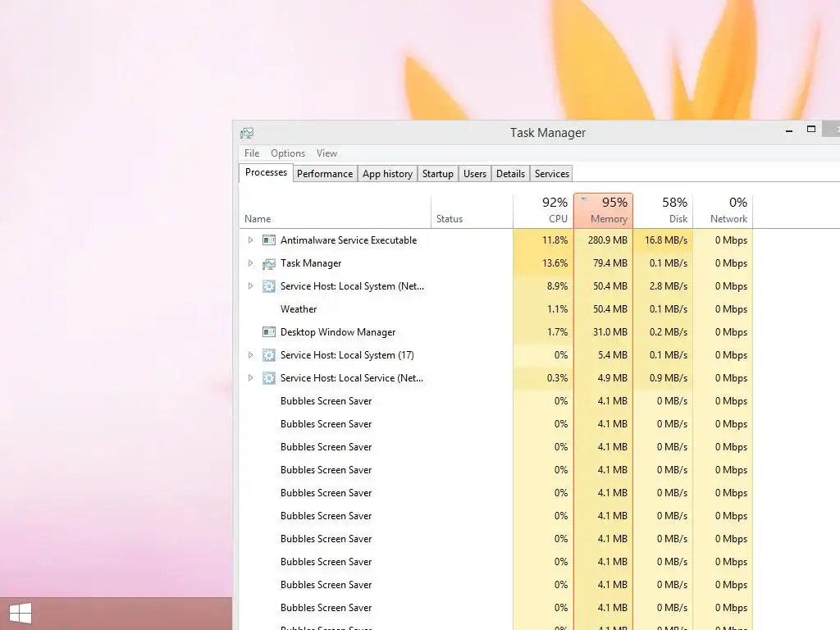
Task: Click the 4.9 MB memory value
Action: [x=613, y=377]
